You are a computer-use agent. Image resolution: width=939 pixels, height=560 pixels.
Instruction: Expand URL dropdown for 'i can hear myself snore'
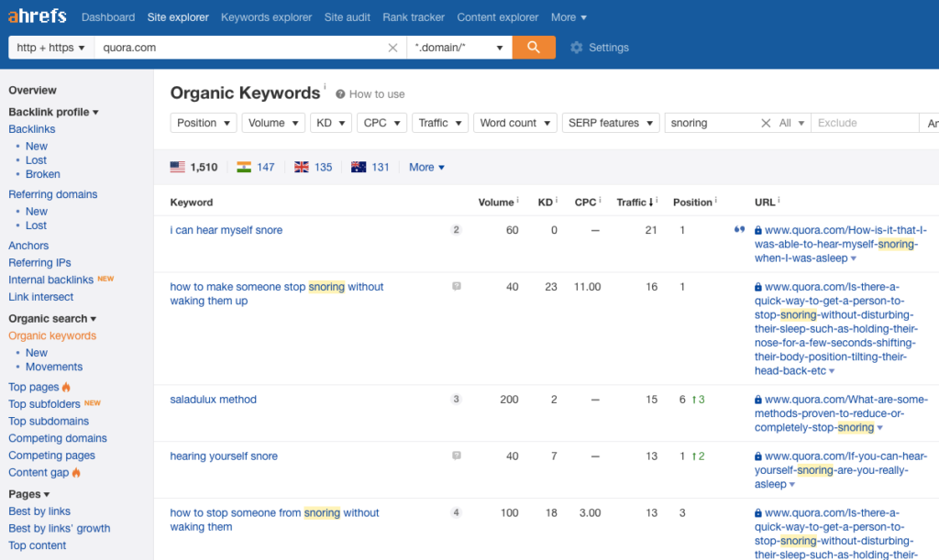854,258
